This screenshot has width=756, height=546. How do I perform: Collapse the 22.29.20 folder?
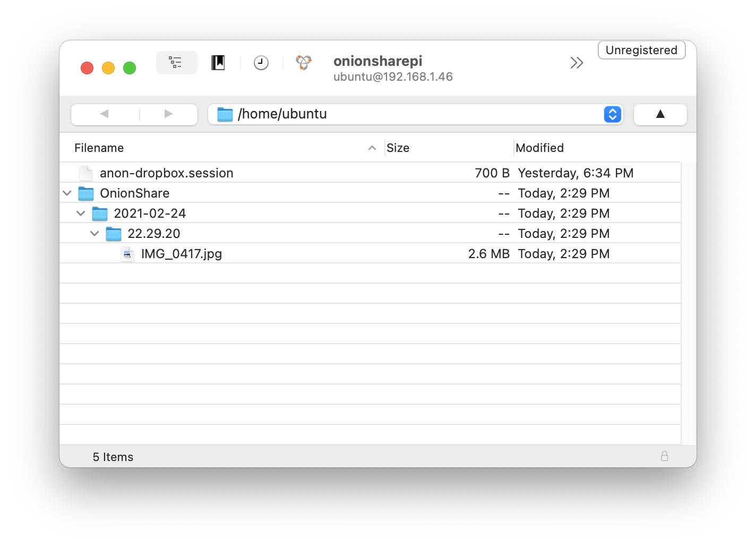[x=94, y=234]
